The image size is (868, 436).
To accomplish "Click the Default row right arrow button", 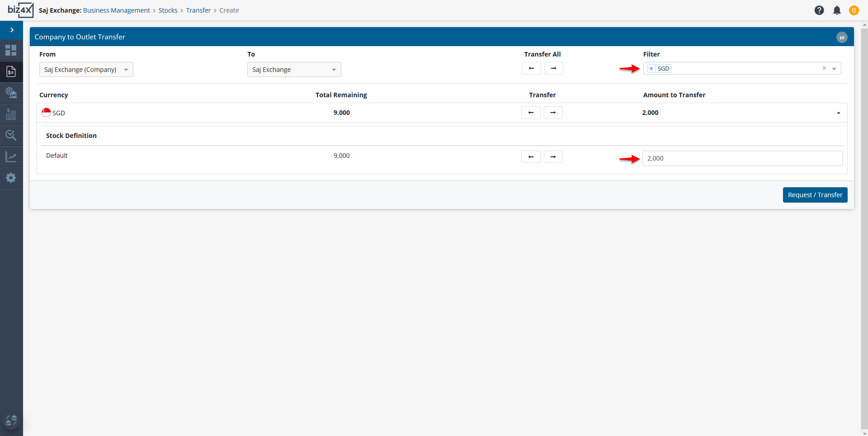I will coord(553,157).
